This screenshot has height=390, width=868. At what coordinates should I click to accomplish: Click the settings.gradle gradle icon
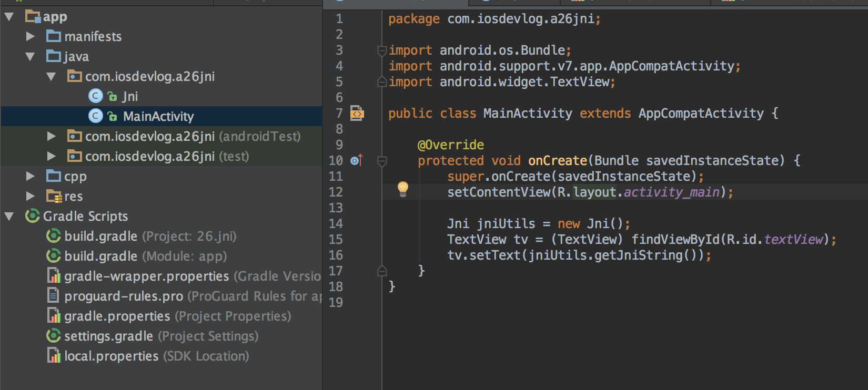pyautogui.click(x=54, y=336)
